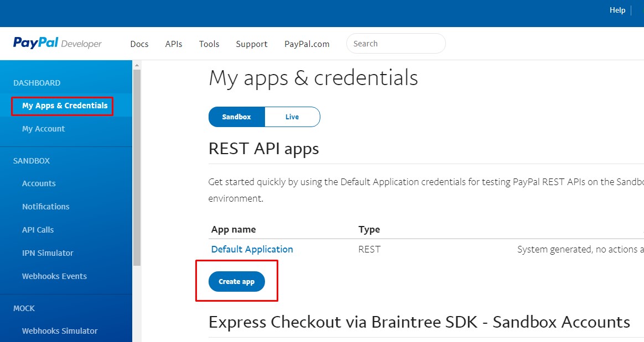Click the PayPal Developer logo
This screenshot has width=644, height=342.
[58, 44]
